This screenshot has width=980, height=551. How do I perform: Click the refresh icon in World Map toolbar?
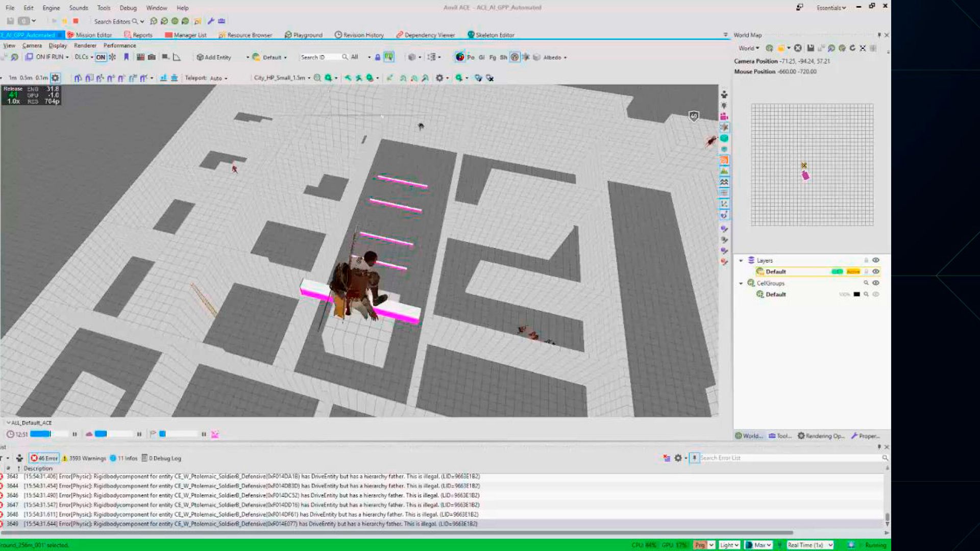[x=852, y=48]
